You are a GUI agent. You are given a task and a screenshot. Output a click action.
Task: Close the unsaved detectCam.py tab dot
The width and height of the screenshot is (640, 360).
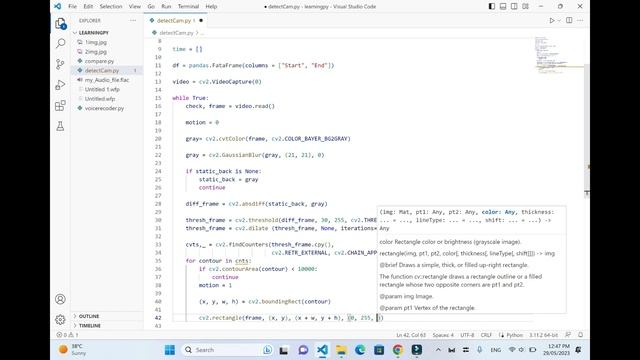click(201, 20)
